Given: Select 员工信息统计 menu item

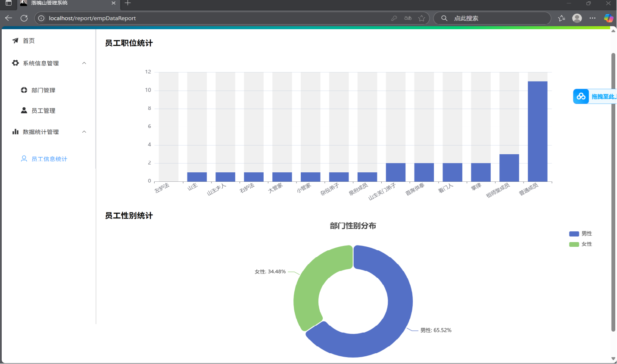Looking at the screenshot, I should click(x=49, y=159).
